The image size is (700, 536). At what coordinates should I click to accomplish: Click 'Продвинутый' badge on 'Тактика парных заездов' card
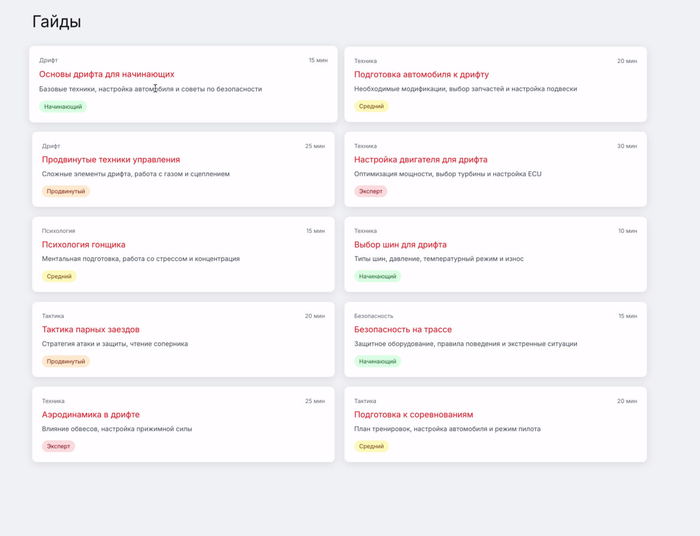click(66, 361)
